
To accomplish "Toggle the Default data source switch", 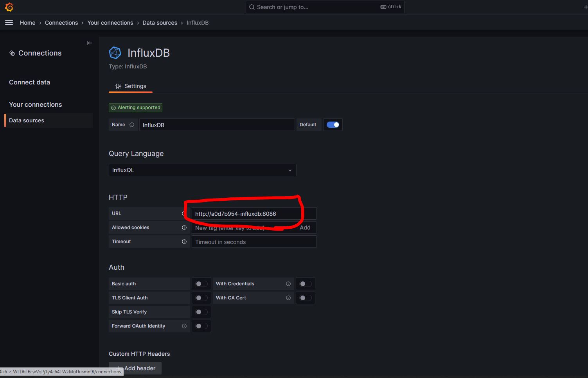I will pyautogui.click(x=333, y=125).
